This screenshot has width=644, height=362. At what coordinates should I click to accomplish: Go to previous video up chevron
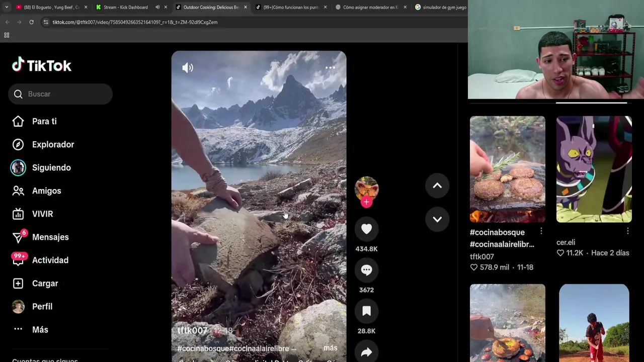pyautogui.click(x=437, y=186)
